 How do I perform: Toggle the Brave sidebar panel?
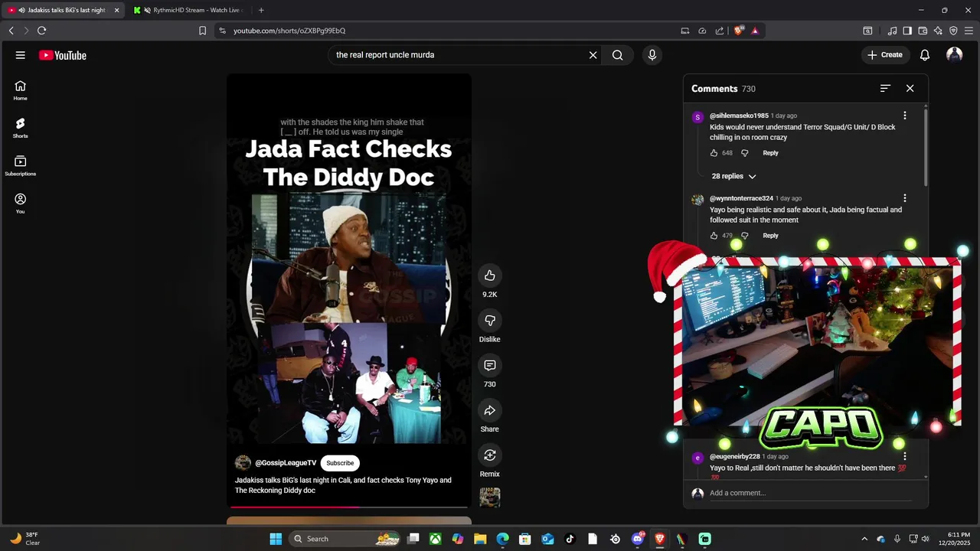click(907, 31)
